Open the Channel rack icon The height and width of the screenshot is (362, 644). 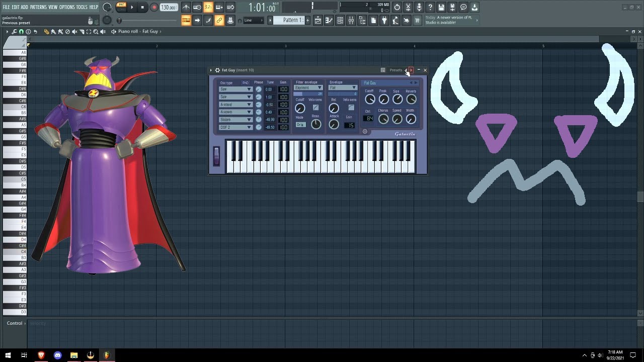pos(340,20)
